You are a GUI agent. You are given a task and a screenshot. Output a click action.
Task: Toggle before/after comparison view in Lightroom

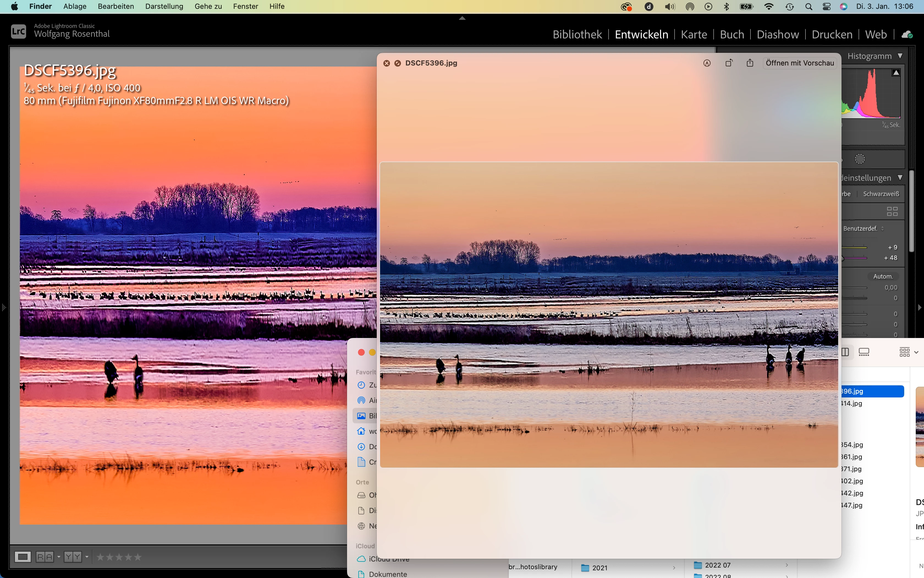(45, 557)
